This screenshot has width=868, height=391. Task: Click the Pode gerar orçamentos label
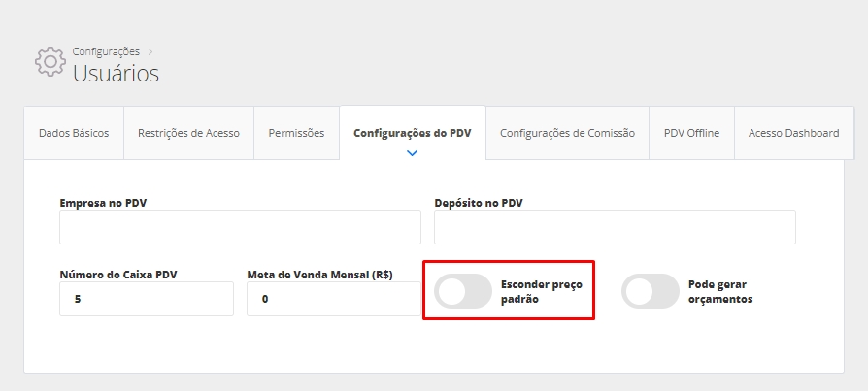[x=720, y=292]
